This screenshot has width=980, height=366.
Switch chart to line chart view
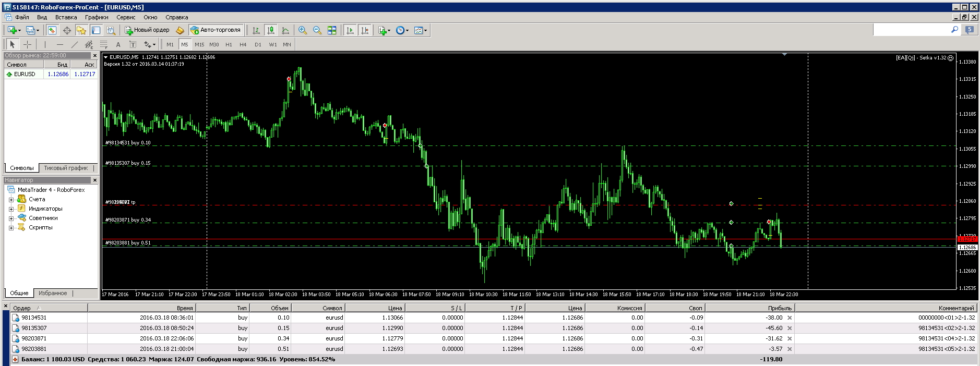click(285, 30)
